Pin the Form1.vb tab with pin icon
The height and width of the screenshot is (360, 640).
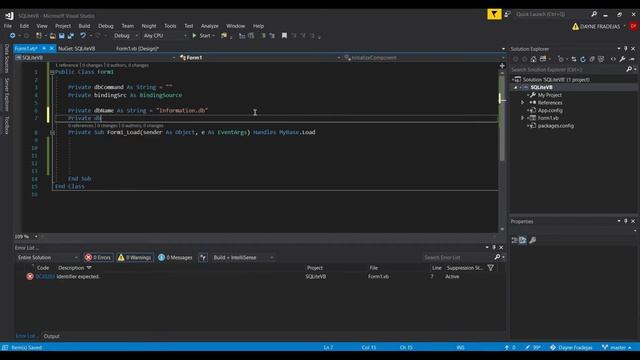pyautogui.click(x=44, y=49)
